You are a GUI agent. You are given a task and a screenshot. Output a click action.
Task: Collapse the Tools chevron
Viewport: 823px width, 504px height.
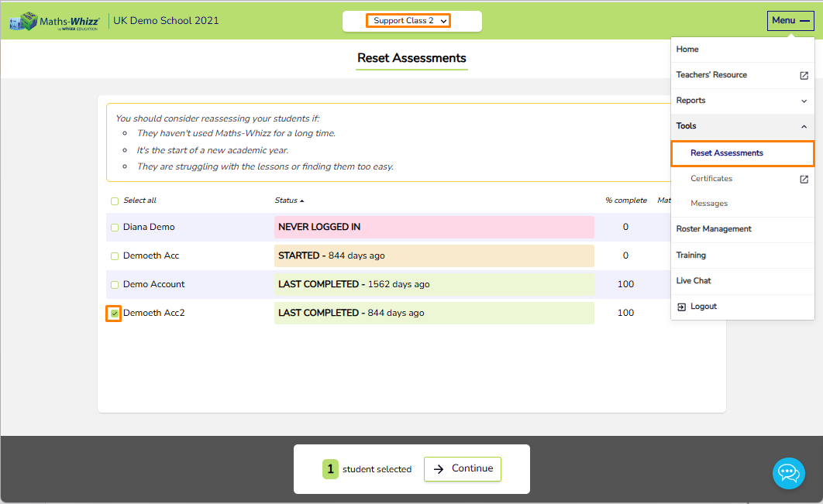804,126
